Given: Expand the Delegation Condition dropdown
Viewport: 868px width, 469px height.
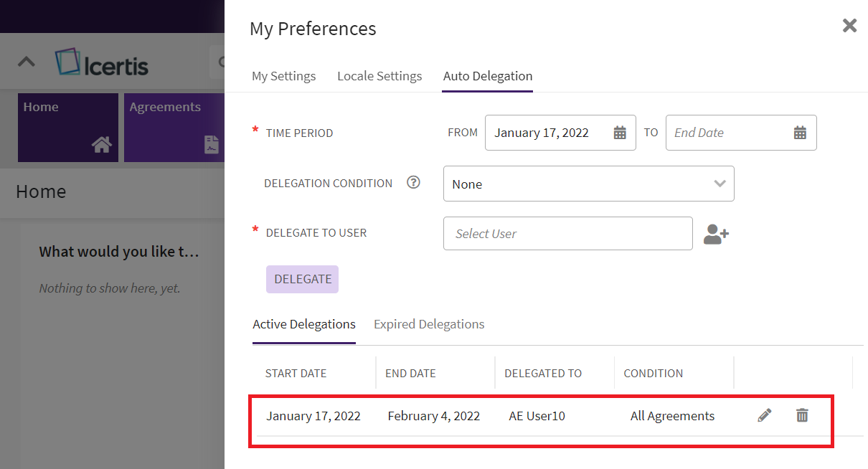Looking at the screenshot, I should coord(720,184).
